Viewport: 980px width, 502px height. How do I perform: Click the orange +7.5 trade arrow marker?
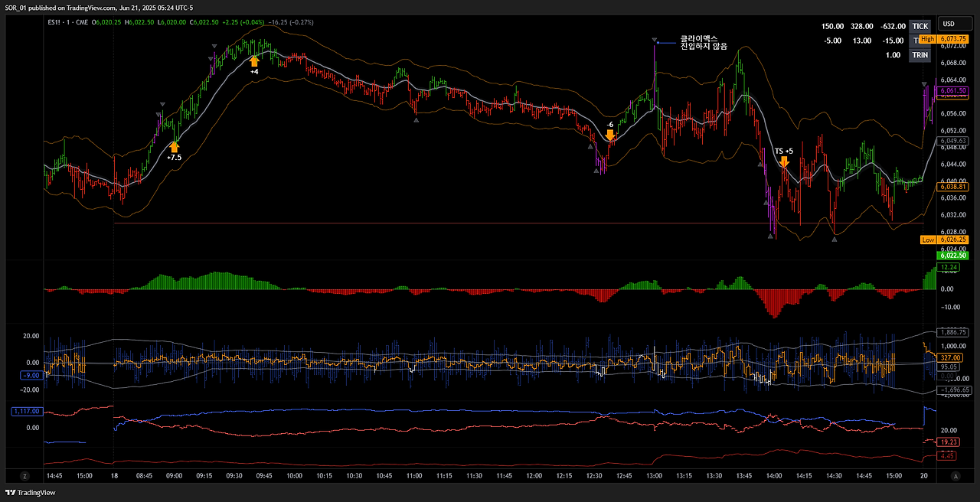pyautogui.click(x=175, y=146)
